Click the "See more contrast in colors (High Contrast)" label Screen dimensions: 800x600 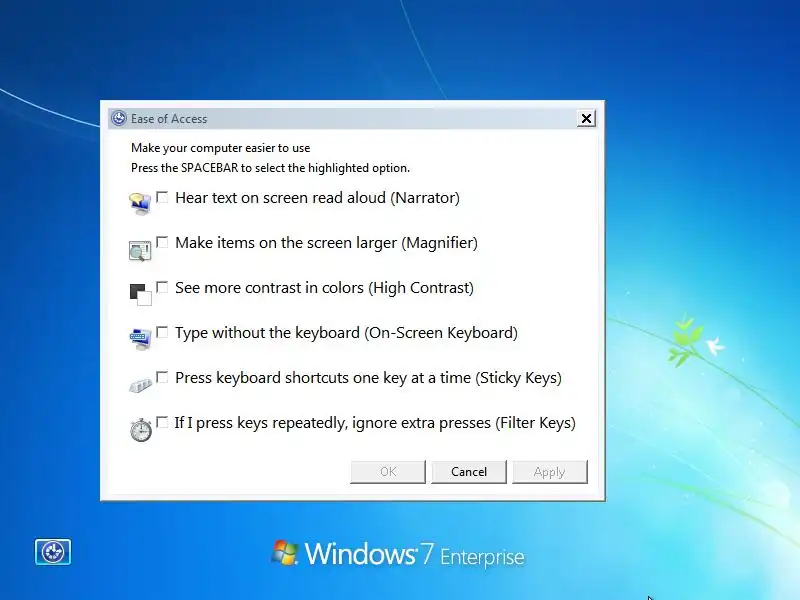point(324,288)
